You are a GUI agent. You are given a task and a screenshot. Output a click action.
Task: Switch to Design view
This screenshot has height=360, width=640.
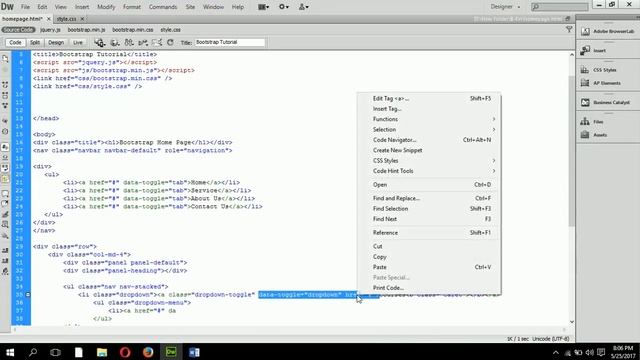click(56, 42)
